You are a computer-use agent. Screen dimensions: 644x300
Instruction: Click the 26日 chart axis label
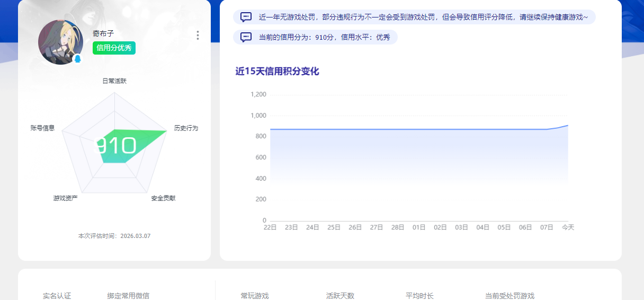[355, 227]
